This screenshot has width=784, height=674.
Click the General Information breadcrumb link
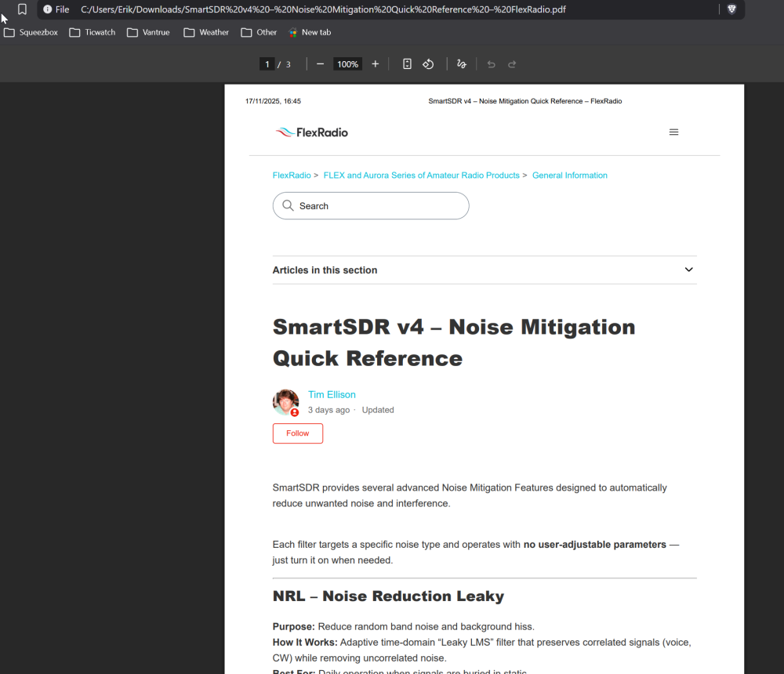[569, 176]
